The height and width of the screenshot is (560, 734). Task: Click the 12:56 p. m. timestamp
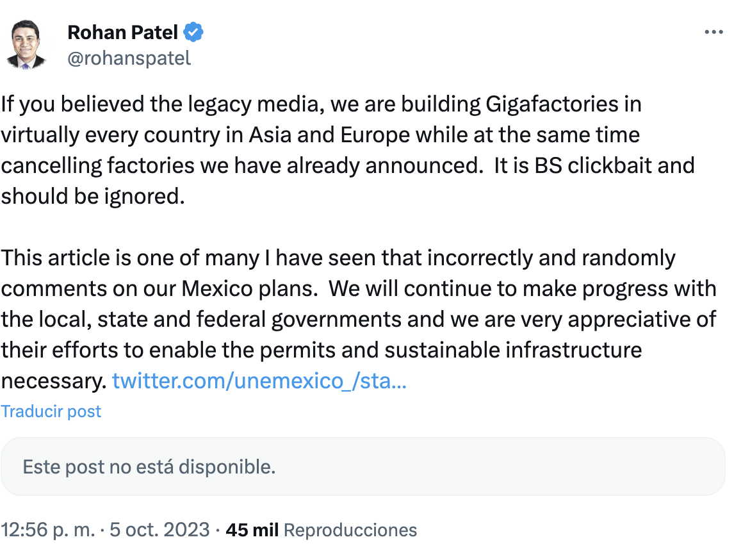coord(46,530)
